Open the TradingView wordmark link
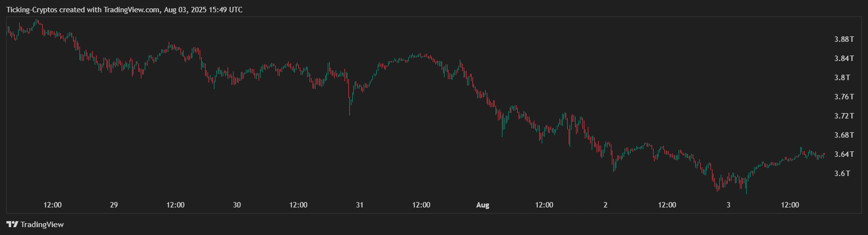 pos(42,225)
